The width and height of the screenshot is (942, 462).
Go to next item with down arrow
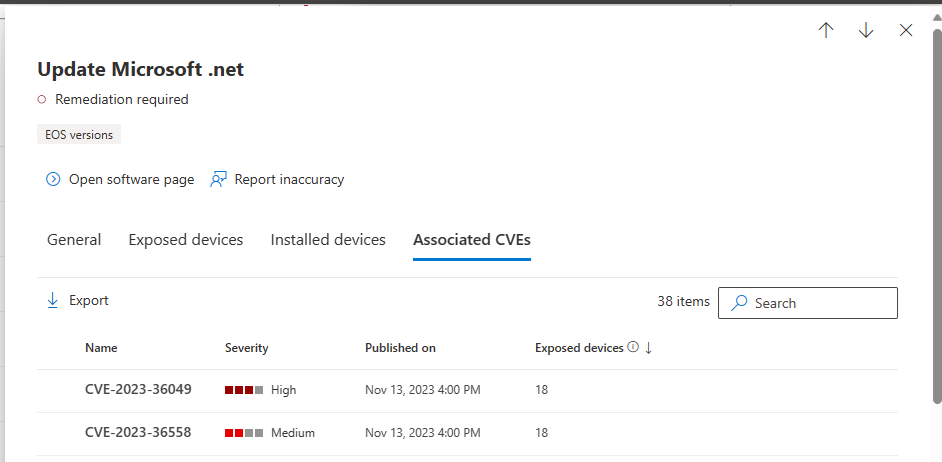pyautogui.click(x=866, y=30)
